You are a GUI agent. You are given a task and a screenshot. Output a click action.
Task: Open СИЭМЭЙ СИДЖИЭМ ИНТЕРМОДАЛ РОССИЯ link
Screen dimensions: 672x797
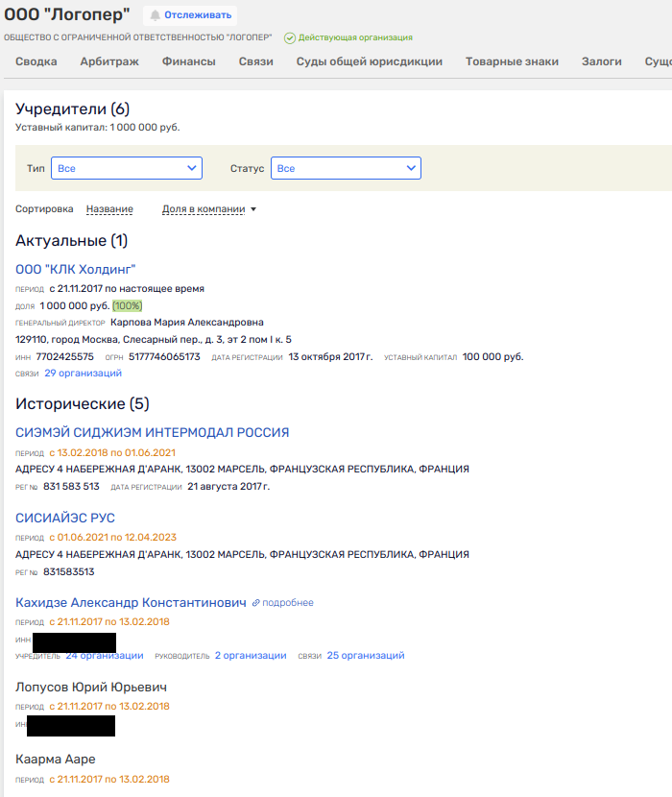[152, 432]
